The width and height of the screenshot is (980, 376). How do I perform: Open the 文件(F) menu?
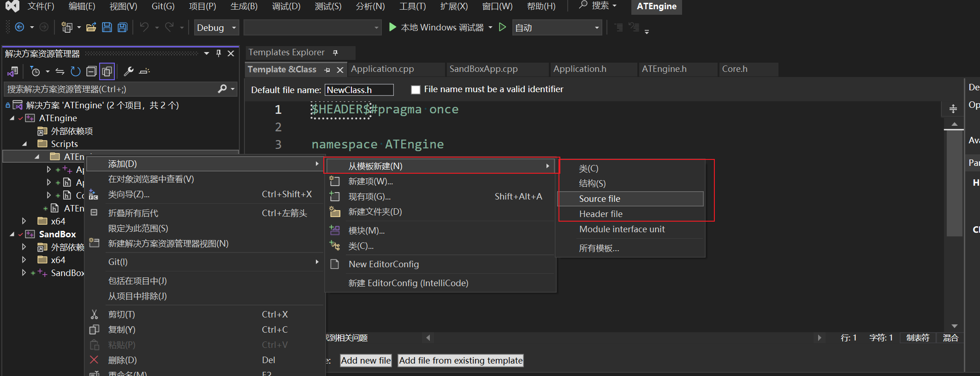(41, 6)
